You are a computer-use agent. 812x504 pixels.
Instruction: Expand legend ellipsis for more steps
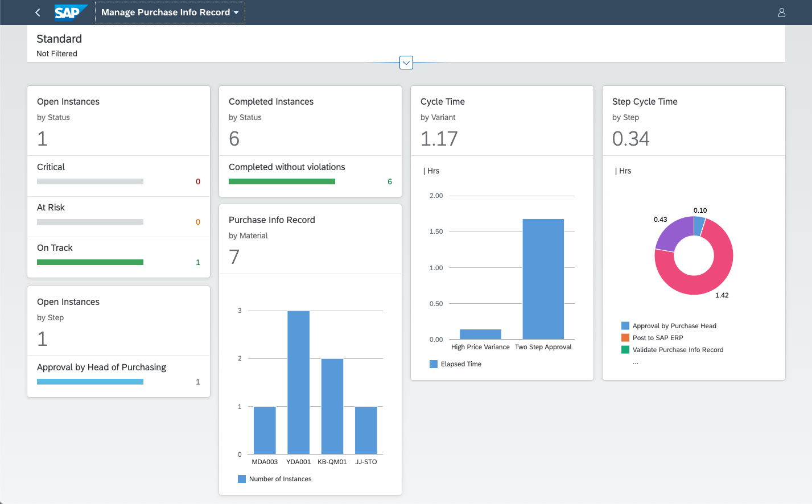(x=636, y=362)
